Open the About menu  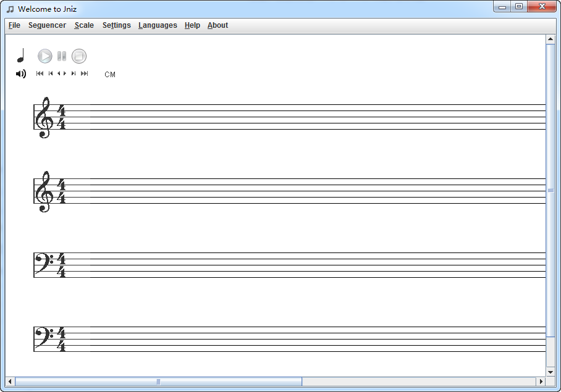tap(217, 25)
